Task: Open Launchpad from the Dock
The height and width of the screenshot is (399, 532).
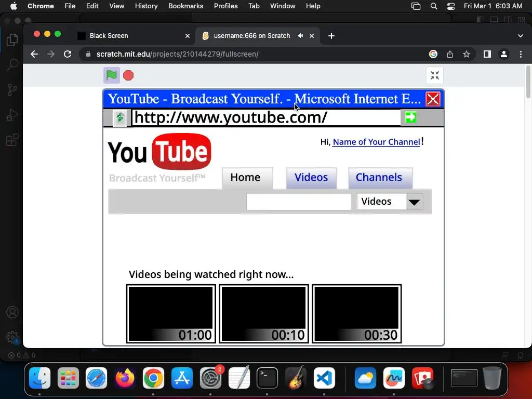Action: (68, 378)
